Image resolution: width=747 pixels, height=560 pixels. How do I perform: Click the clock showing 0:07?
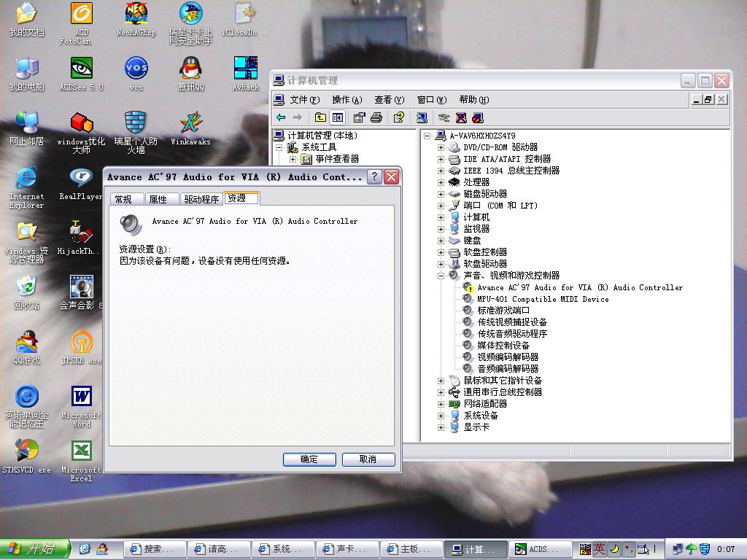(726, 549)
